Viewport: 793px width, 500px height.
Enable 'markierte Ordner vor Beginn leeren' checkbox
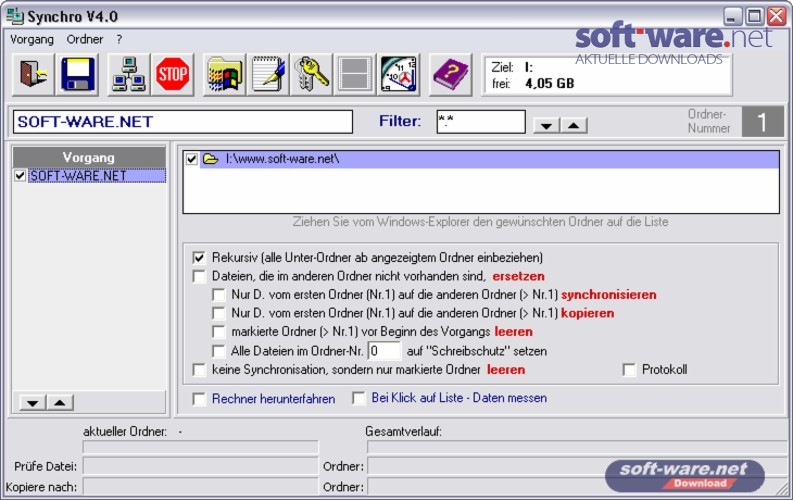point(218,332)
